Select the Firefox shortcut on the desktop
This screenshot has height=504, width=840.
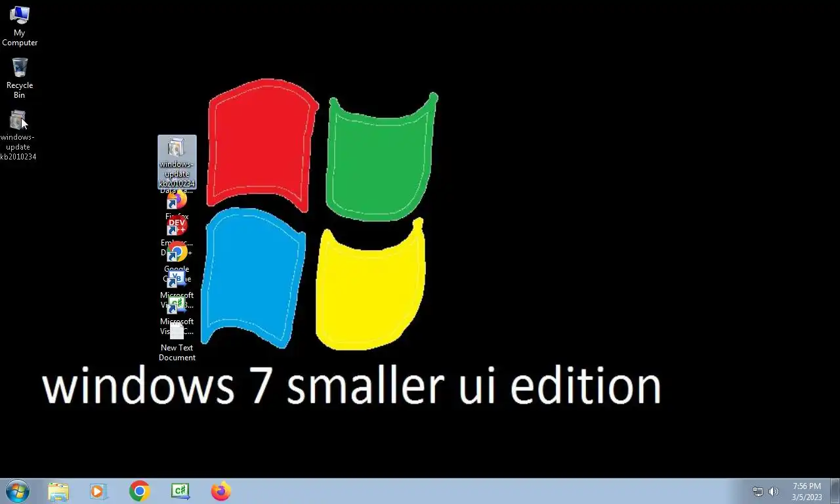pos(177,200)
